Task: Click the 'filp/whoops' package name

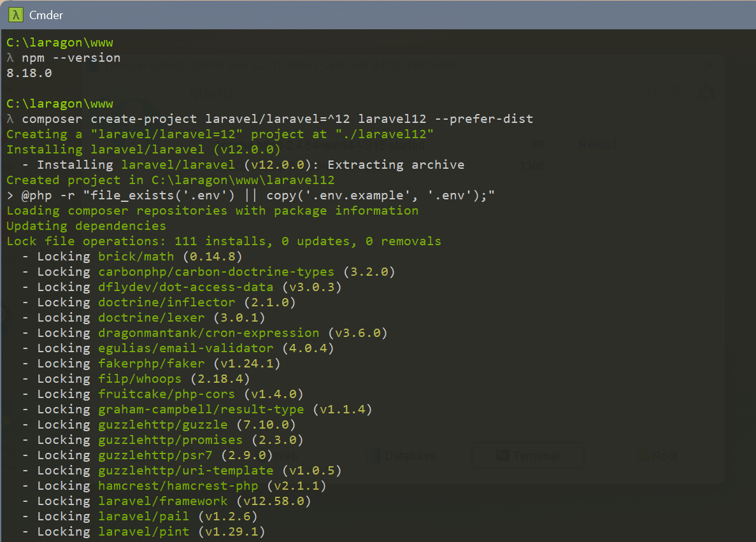Action: (140, 379)
